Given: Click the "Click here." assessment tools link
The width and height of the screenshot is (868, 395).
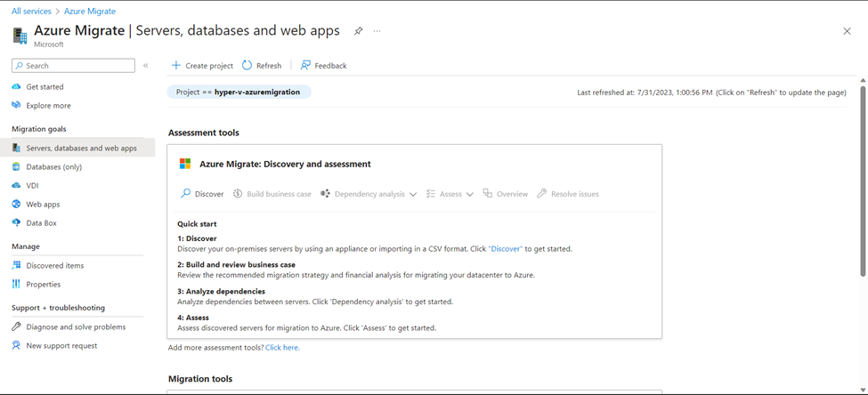Looking at the screenshot, I should [x=282, y=348].
